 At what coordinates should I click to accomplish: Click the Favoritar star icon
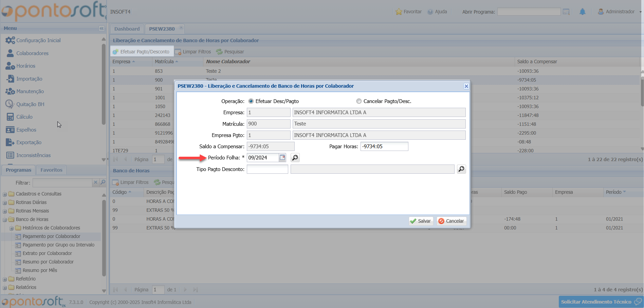click(x=399, y=12)
